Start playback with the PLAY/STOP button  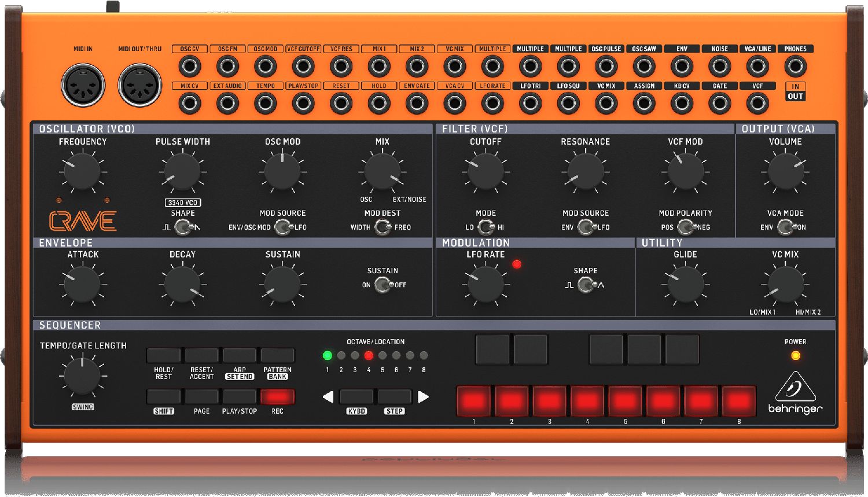pyautogui.click(x=240, y=397)
